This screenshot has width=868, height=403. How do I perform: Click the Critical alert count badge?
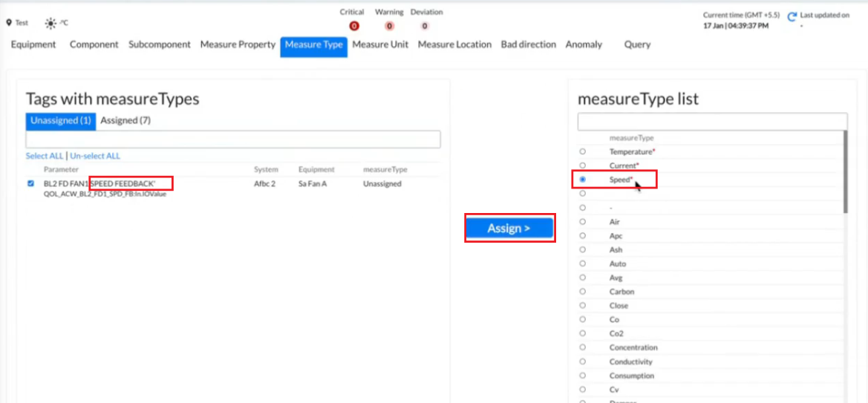point(353,26)
